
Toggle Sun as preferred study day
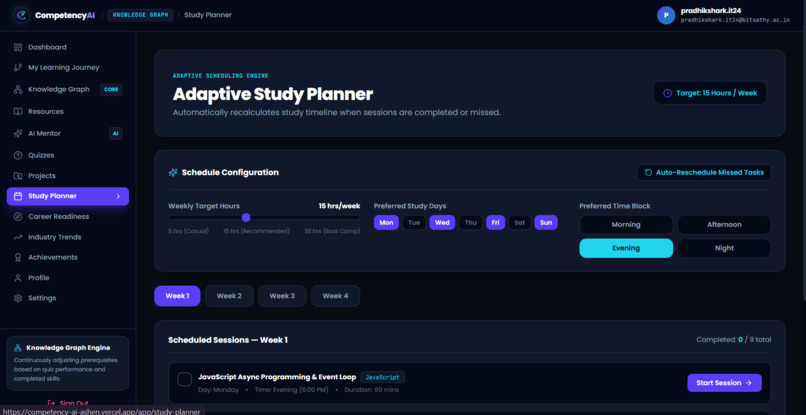tap(546, 223)
